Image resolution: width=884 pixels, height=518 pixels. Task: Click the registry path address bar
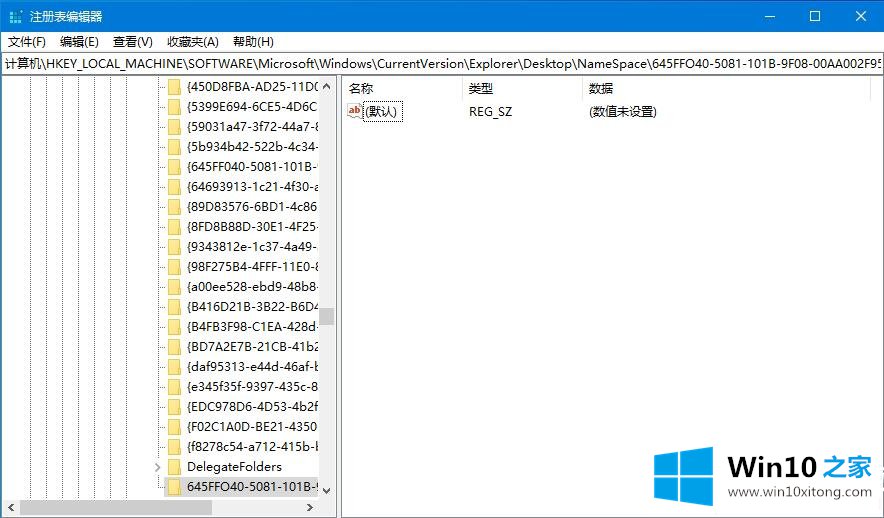tap(442, 64)
